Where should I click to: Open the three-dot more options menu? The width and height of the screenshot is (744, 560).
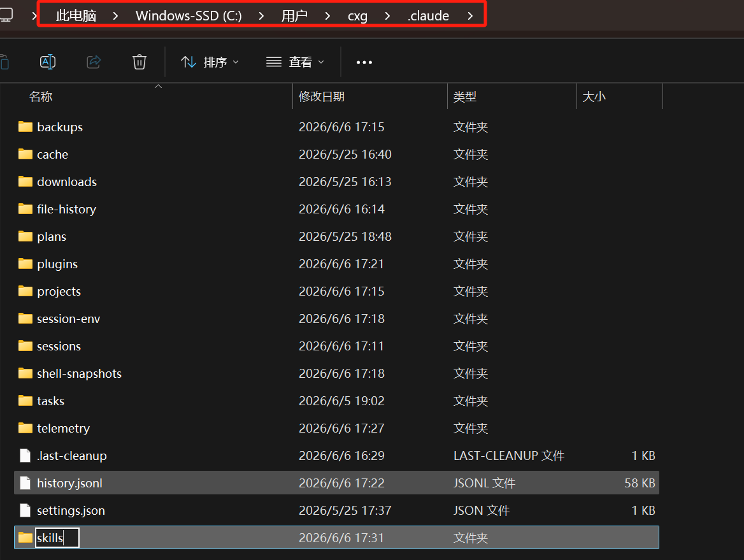point(364,62)
